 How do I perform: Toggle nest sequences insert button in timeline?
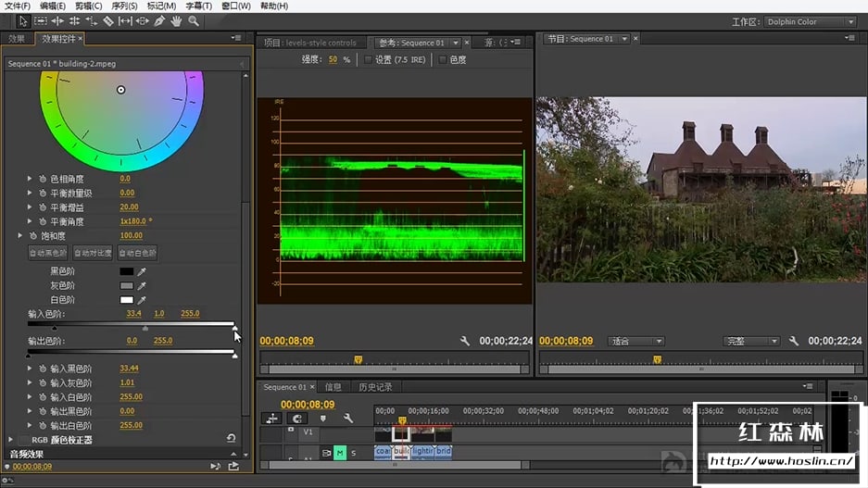pos(271,419)
